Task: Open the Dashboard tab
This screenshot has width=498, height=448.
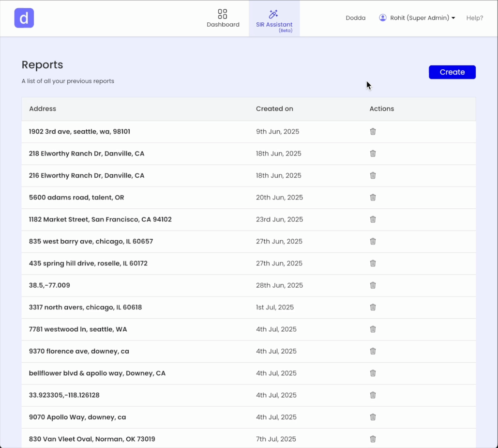Action: [222, 18]
